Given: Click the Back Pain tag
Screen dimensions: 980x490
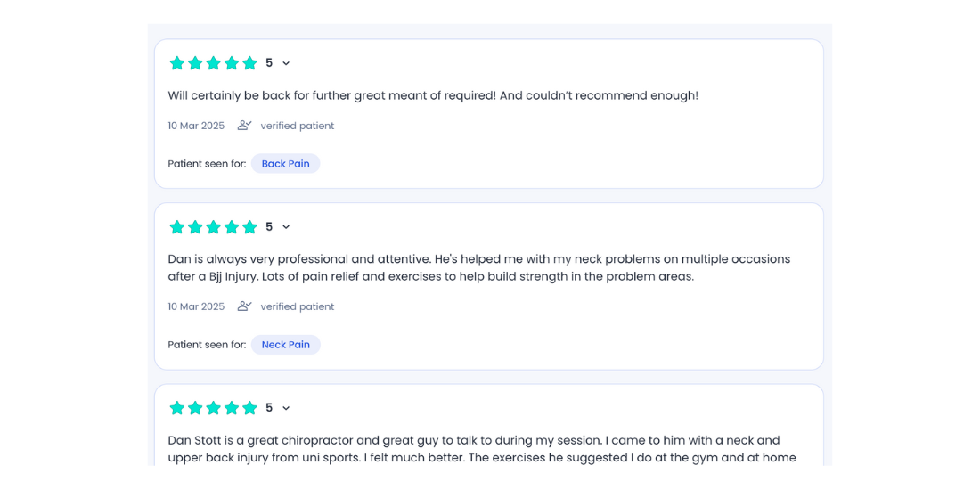Looking at the screenshot, I should [x=286, y=164].
